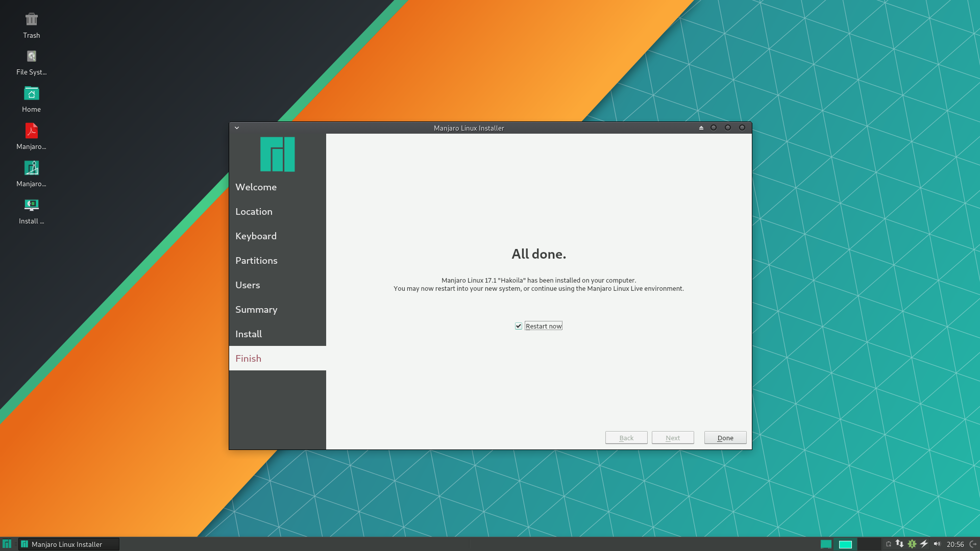Open the Manjaro start menu in the panel
This screenshot has width=980, height=551.
coord(7,544)
